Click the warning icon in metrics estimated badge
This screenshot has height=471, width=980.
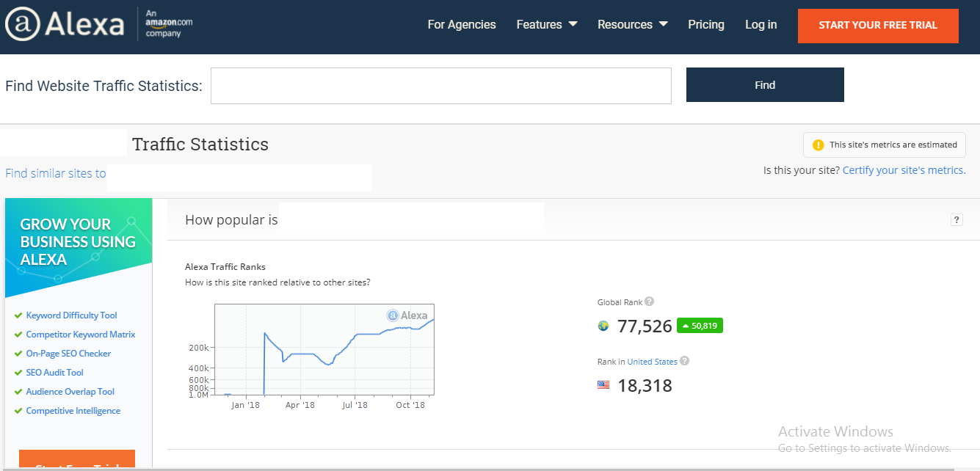pyautogui.click(x=818, y=145)
